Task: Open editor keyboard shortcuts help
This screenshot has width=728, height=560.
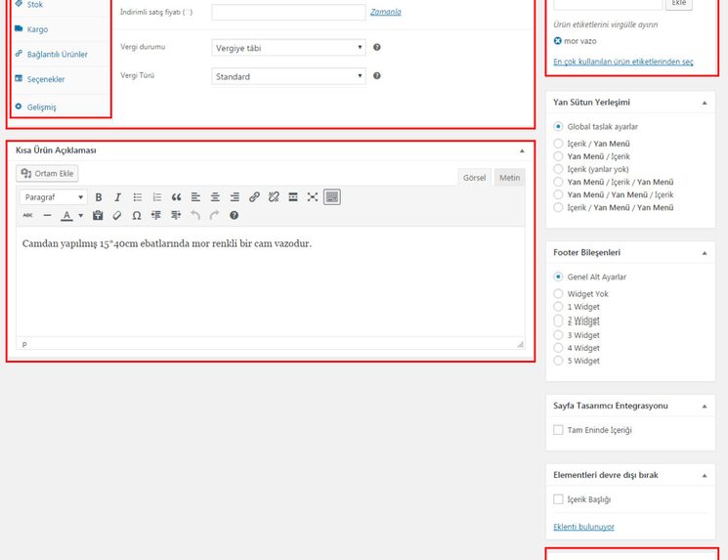Action: pyautogui.click(x=234, y=215)
